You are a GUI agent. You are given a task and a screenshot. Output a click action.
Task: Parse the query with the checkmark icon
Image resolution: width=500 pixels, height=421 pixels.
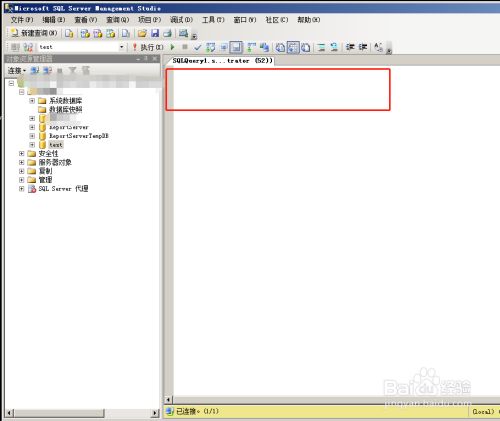(x=197, y=47)
